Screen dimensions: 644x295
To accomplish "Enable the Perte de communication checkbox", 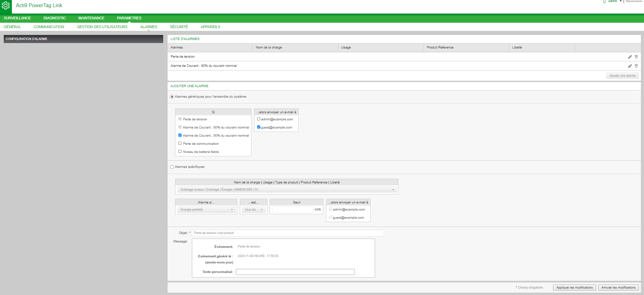I will (180, 143).
